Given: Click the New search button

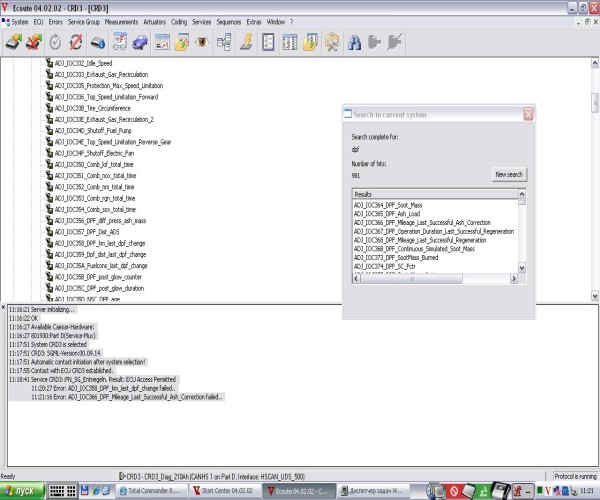Looking at the screenshot, I should click(x=509, y=174).
